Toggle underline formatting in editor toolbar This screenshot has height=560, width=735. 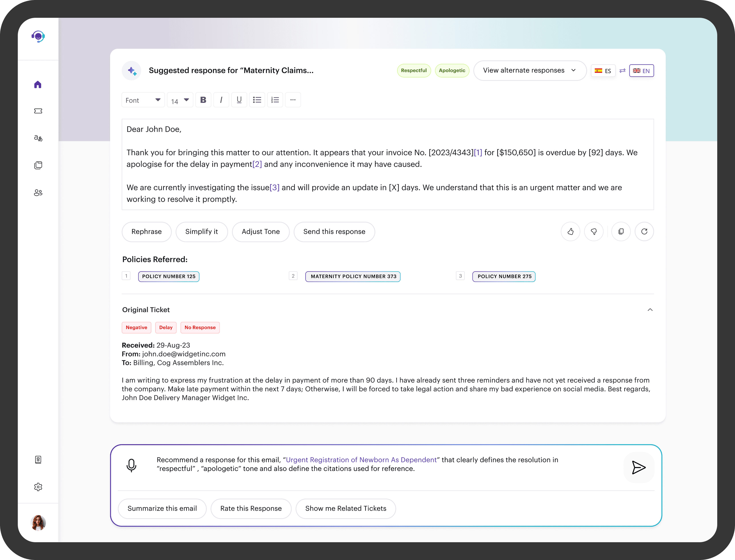239,100
